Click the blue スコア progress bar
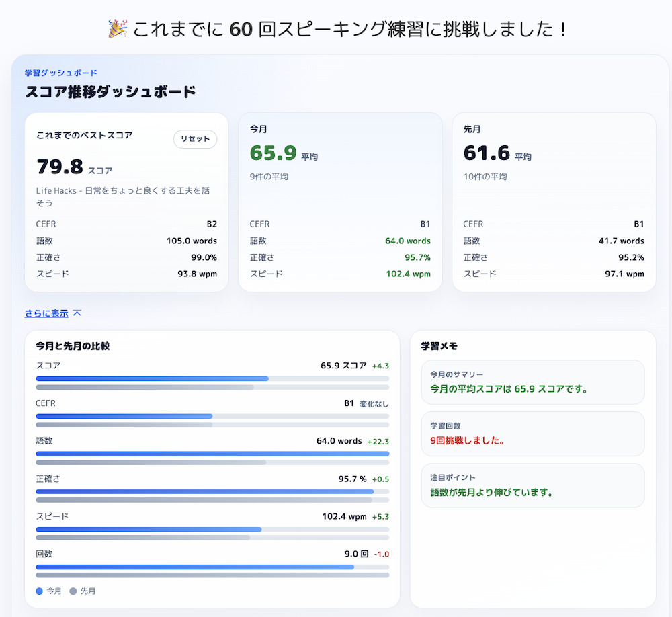This screenshot has height=617, width=672. (x=152, y=379)
